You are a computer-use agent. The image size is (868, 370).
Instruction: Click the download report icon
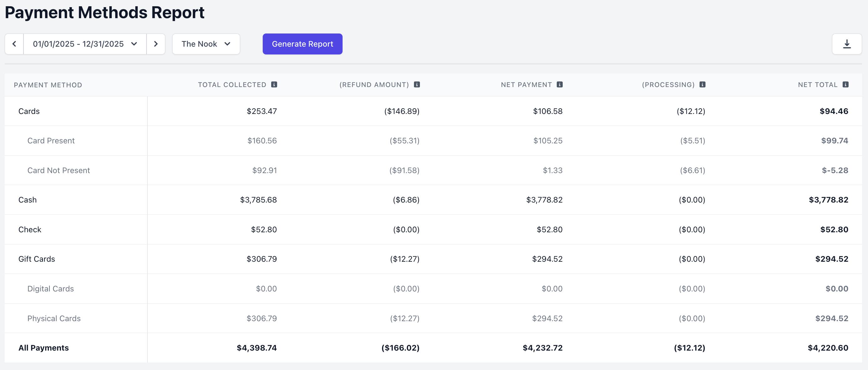[x=846, y=44]
